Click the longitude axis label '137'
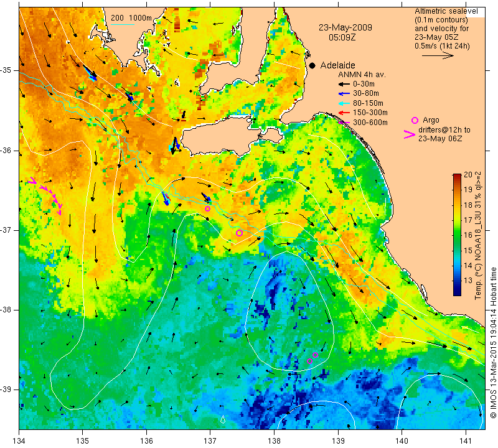 210,441
